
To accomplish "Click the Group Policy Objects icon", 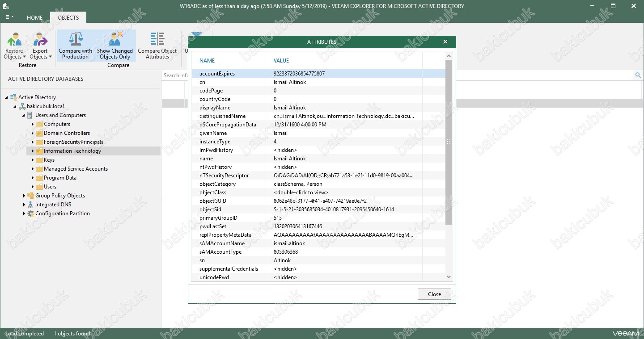I will [x=30, y=196].
